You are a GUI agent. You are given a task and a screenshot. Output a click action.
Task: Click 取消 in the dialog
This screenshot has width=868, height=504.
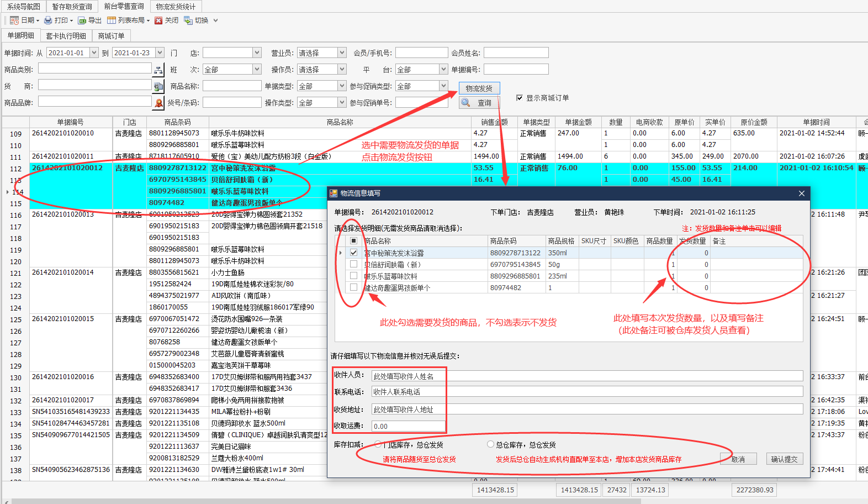(x=738, y=459)
